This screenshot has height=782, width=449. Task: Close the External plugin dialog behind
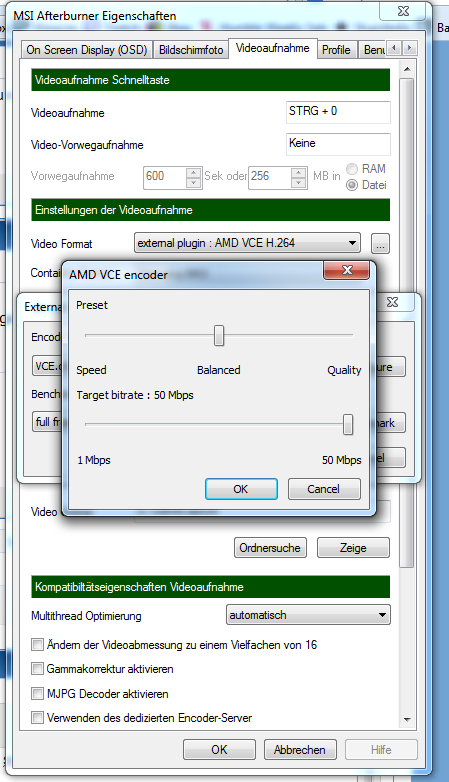(x=393, y=302)
